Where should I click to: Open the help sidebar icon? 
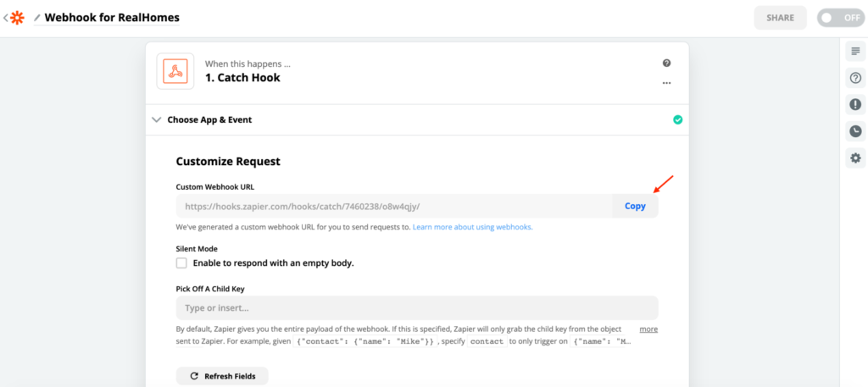(855, 78)
